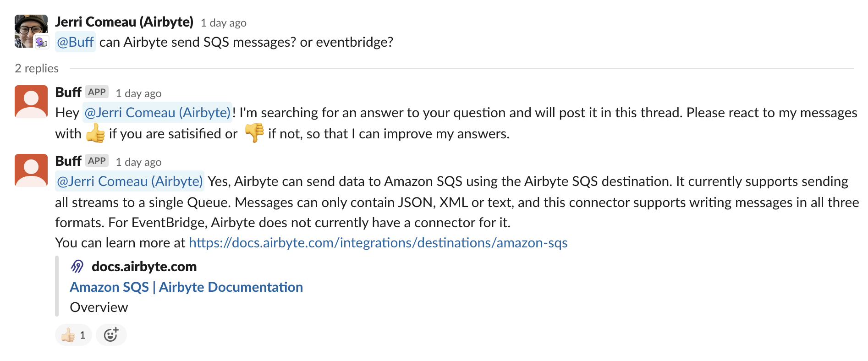Click the Airbyte logo in the link preview
Image resolution: width=868 pixels, height=361 pixels.
77,266
